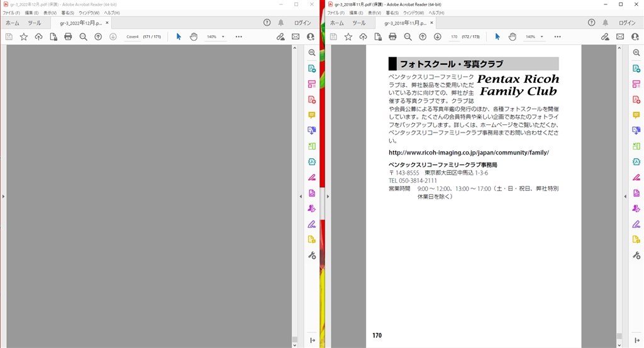Image resolution: width=644 pixels, height=348 pixels.
Task: Click scroll-up arrow in right window
Action: (x=619, y=48)
